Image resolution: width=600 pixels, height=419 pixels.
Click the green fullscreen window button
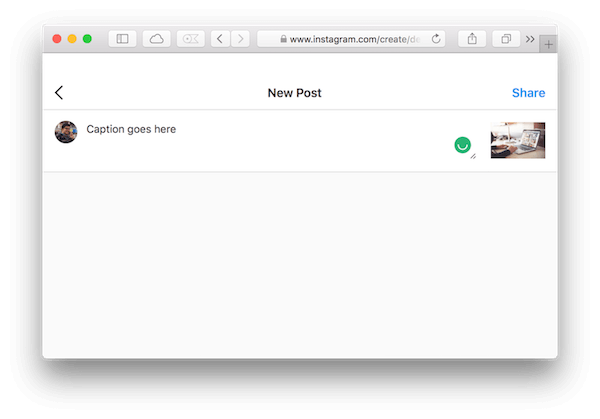point(87,39)
